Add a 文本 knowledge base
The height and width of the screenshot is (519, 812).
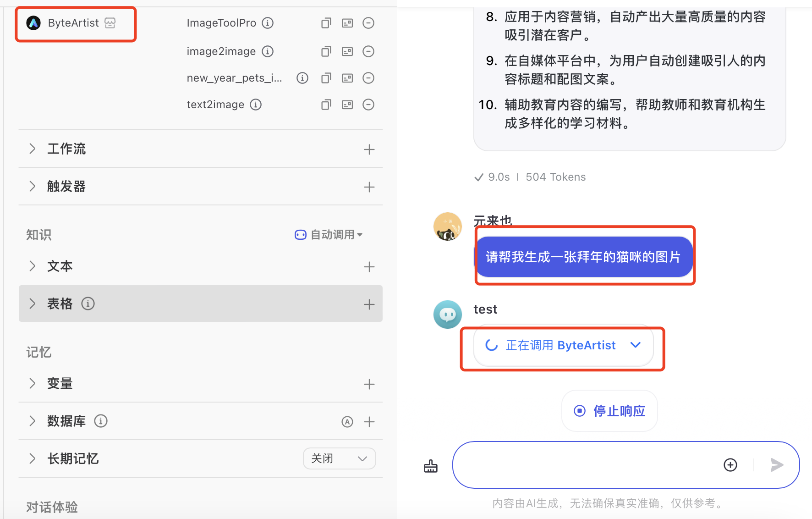[x=369, y=267]
